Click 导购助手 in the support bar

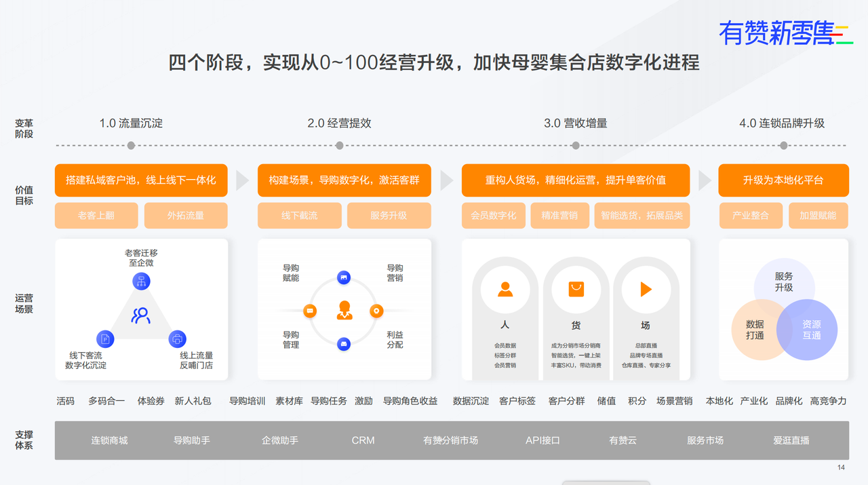click(x=192, y=440)
